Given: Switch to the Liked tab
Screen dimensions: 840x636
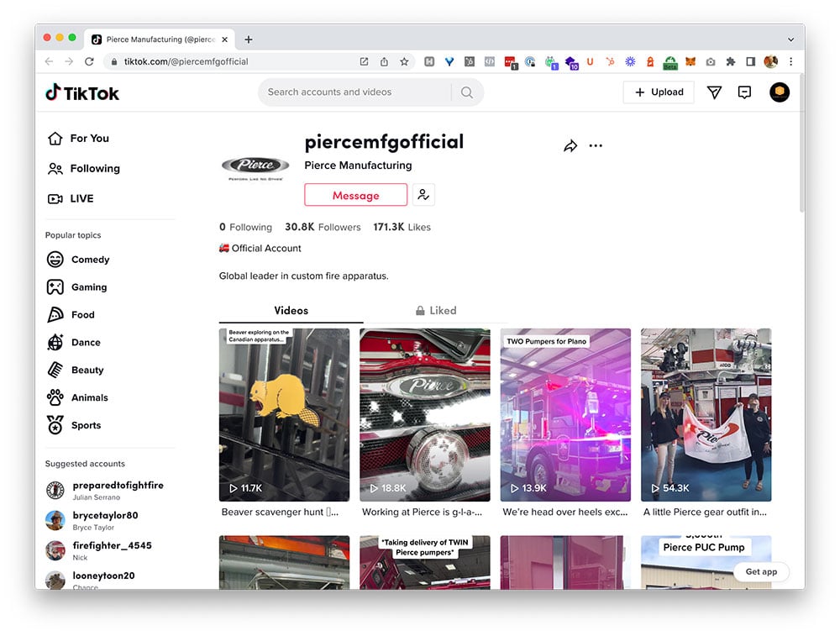Looking at the screenshot, I should click(x=435, y=311).
